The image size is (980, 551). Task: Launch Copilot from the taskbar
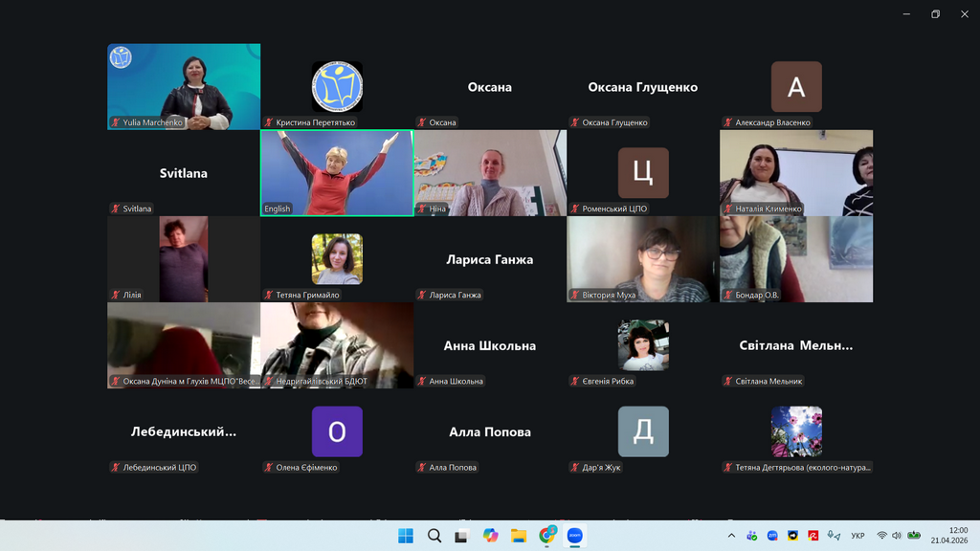490,536
